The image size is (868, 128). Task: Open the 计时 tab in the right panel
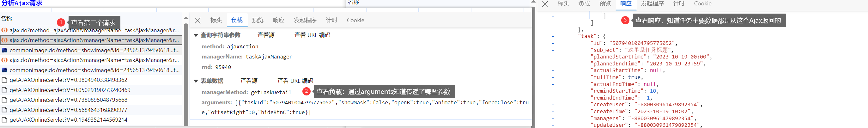679,4
